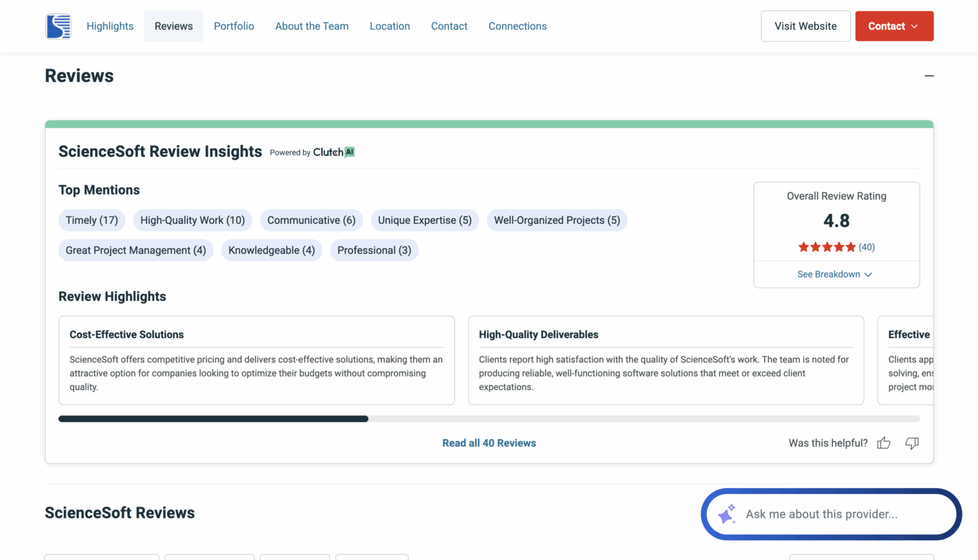This screenshot has width=978, height=560.
Task: Select the Great Project Management (4) tag
Action: (136, 250)
